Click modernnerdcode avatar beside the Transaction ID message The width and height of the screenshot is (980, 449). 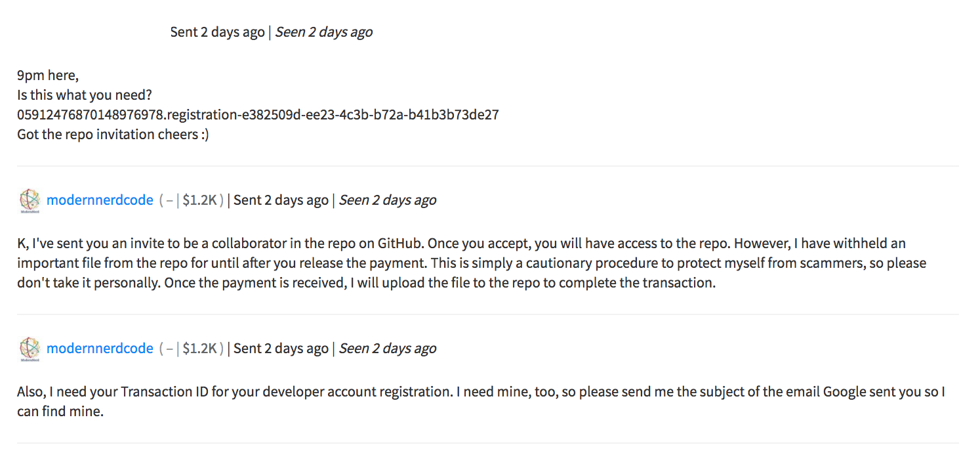30,349
